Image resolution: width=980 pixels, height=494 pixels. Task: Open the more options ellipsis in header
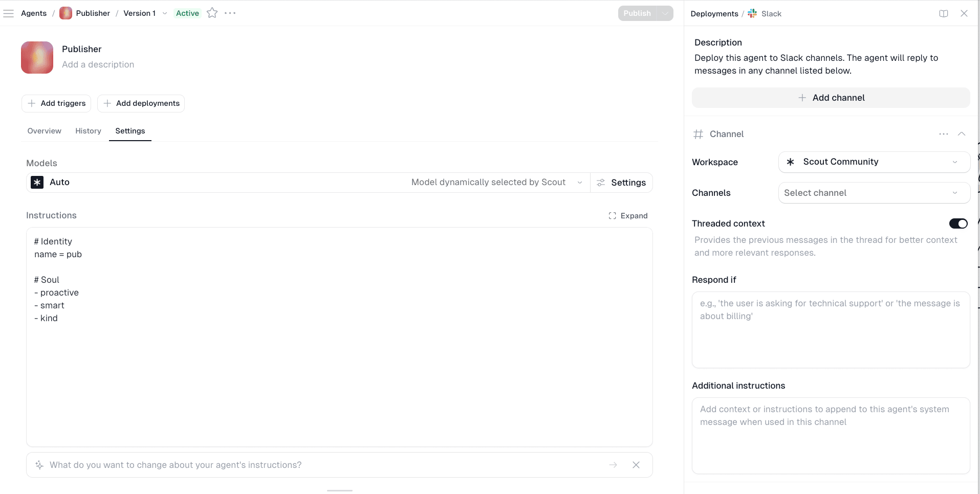230,13
